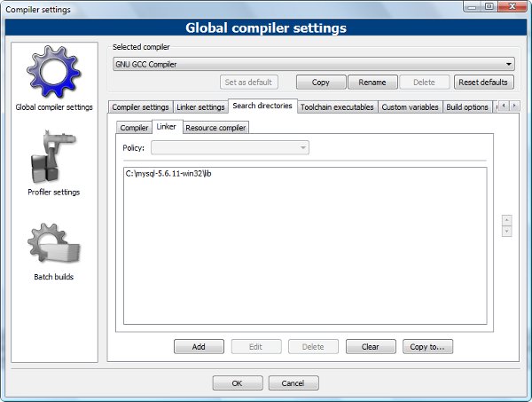This screenshot has height=402, width=532.
Task: Add a new linker search directory
Action: tap(199, 347)
